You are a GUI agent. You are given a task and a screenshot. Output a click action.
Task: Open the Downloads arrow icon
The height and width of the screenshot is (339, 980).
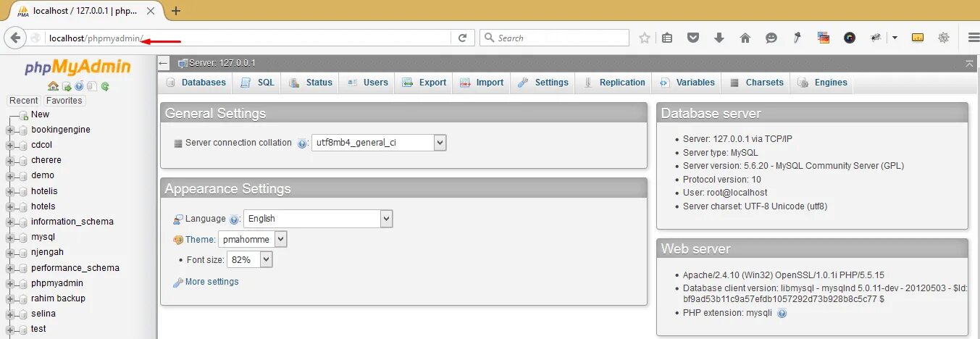click(719, 38)
